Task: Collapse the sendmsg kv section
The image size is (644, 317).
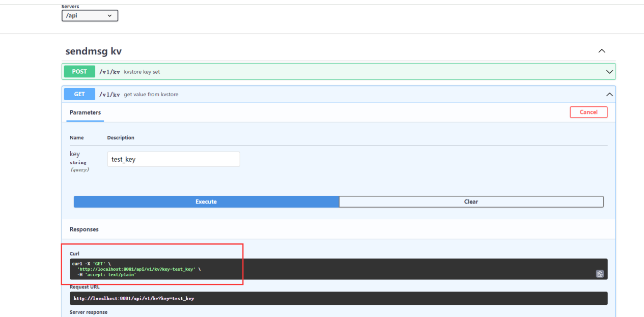Action: 602,51
